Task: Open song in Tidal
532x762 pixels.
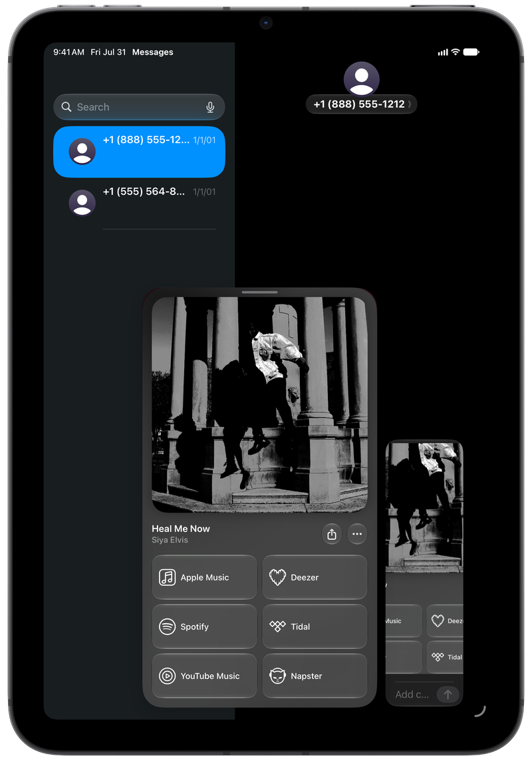Action: 315,626
